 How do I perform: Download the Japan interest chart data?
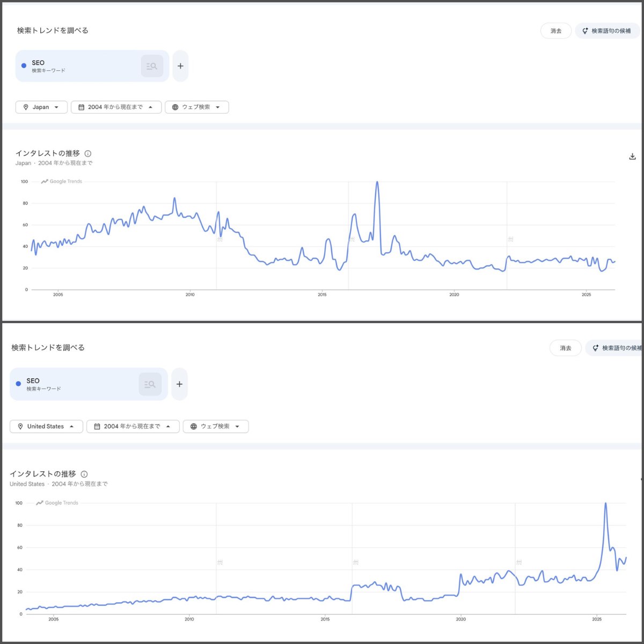pyautogui.click(x=632, y=157)
